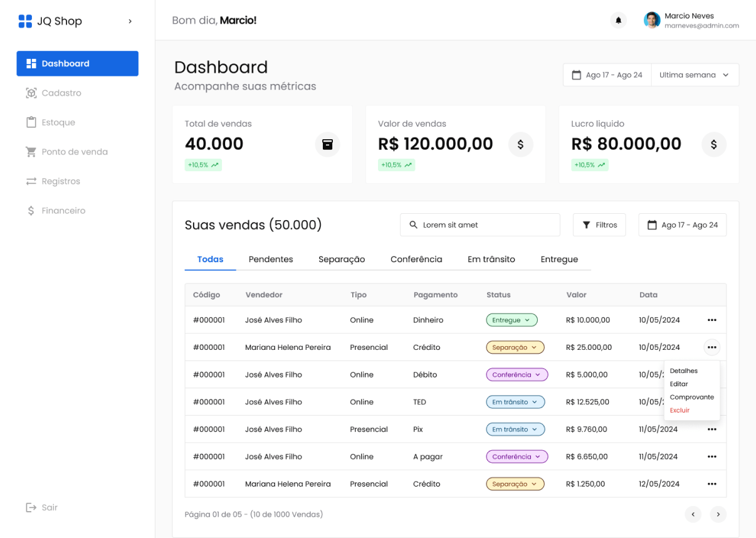
Task: Click the Filtros button
Action: click(x=599, y=224)
